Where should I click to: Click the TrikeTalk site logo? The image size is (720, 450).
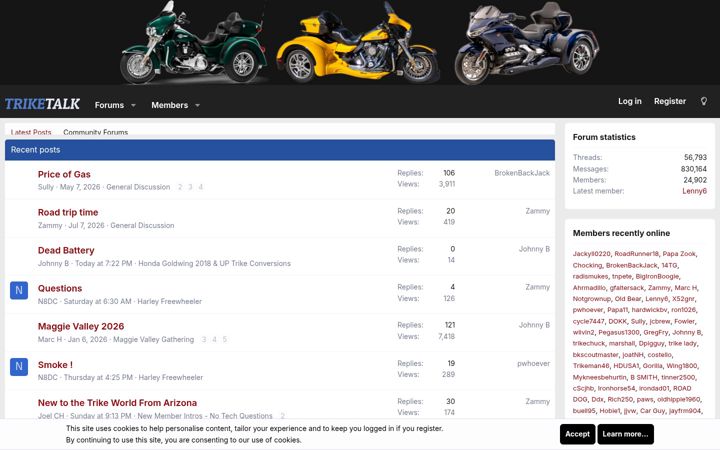(42, 104)
